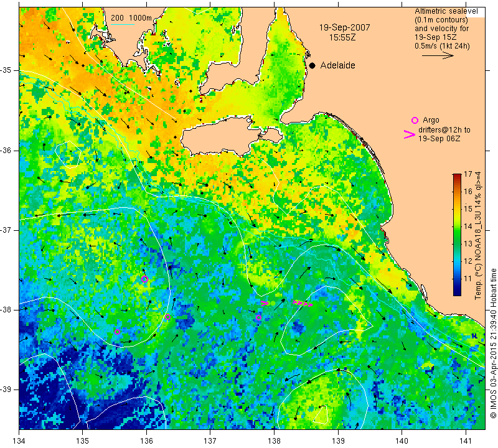Image resolution: width=498 pixels, height=448 pixels.
Task: Click the 'Argo' legend label
Action: point(431,120)
